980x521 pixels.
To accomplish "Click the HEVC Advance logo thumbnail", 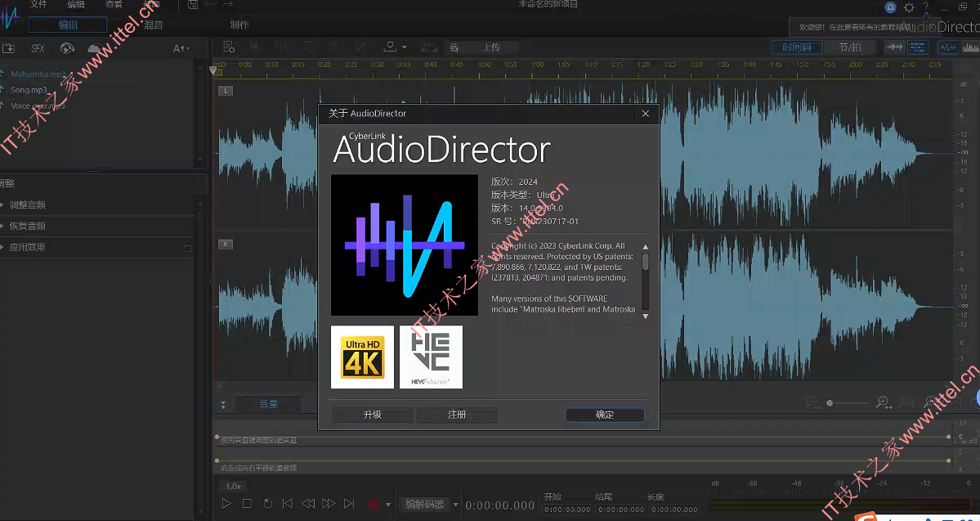I will pyautogui.click(x=432, y=357).
